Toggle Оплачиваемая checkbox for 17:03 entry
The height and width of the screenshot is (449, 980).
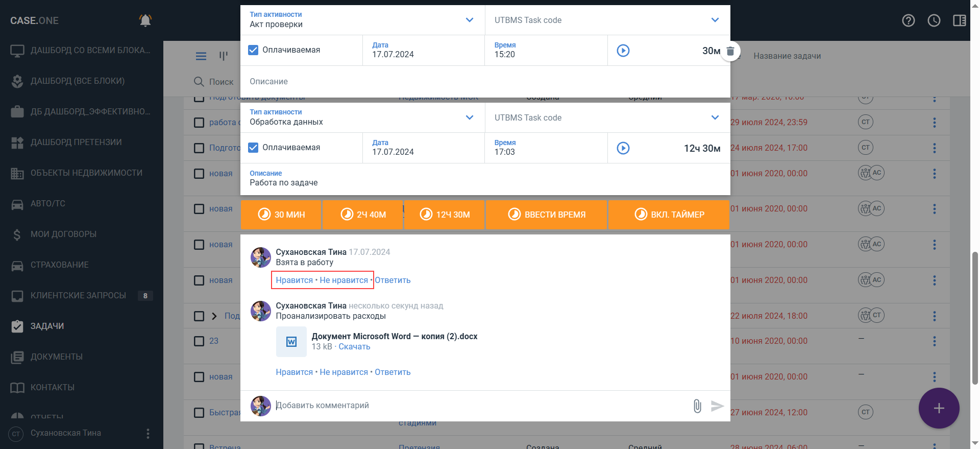point(253,148)
